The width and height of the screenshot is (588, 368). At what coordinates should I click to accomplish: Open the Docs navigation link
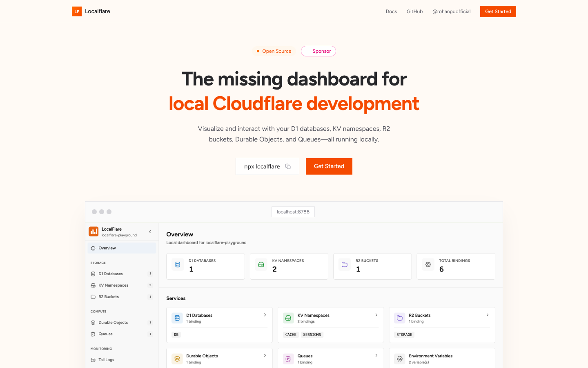pos(391,11)
